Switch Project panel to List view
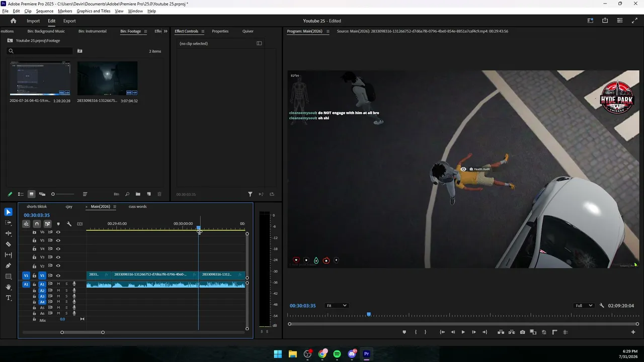644x362 pixels. pos(21,194)
